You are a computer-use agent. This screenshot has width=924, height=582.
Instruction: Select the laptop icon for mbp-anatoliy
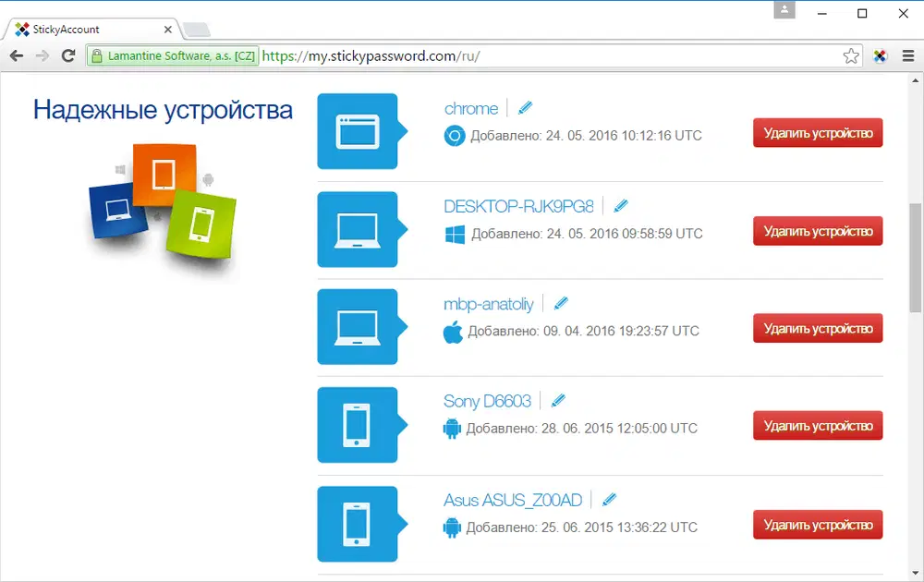[x=359, y=327]
